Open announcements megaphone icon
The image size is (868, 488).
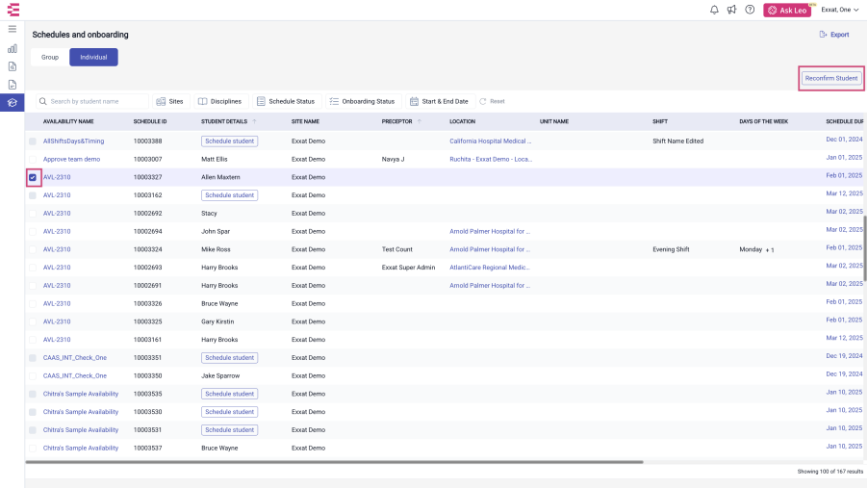(731, 10)
